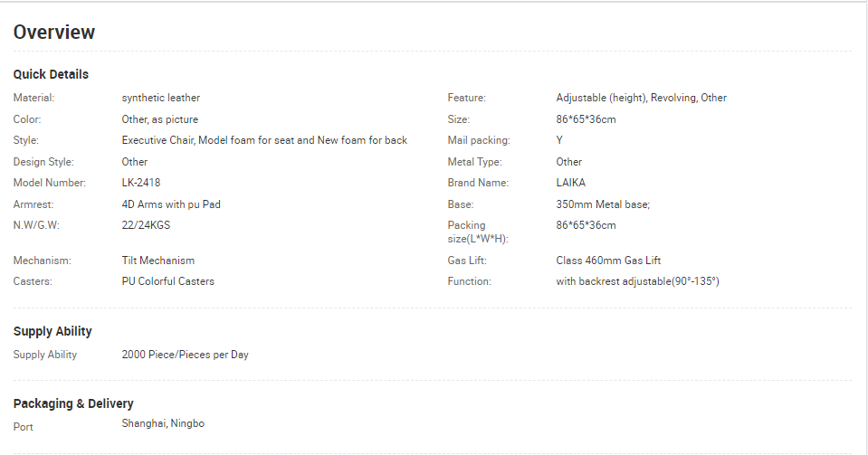Select the 22/24KGS weight value
868x455 pixels.
[x=146, y=225]
